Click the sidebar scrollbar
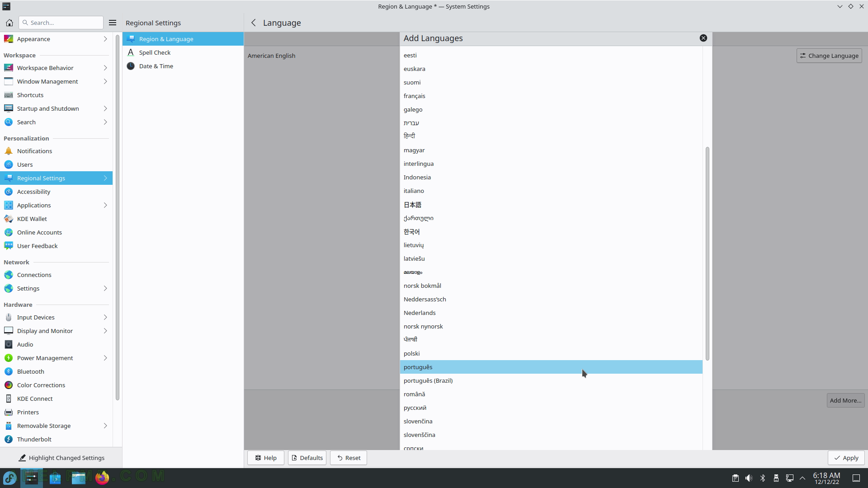 coord(118,217)
